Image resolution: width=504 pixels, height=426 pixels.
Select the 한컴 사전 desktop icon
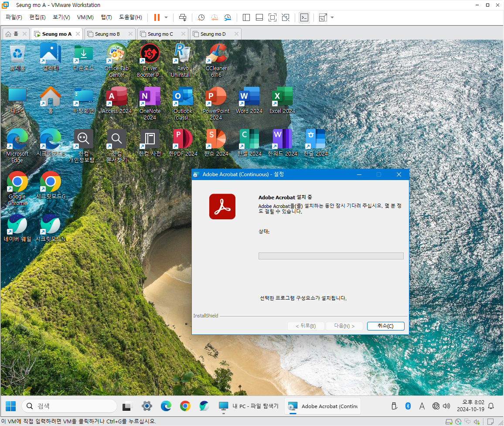coord(150,143)
